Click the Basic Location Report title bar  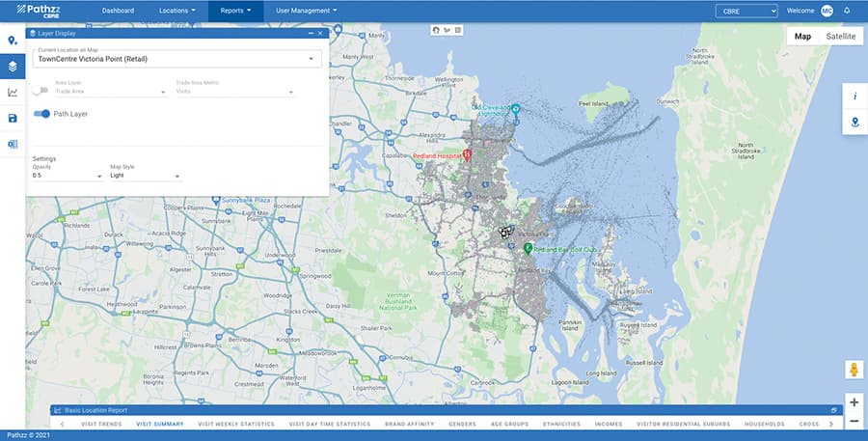(x=447, y=410)
